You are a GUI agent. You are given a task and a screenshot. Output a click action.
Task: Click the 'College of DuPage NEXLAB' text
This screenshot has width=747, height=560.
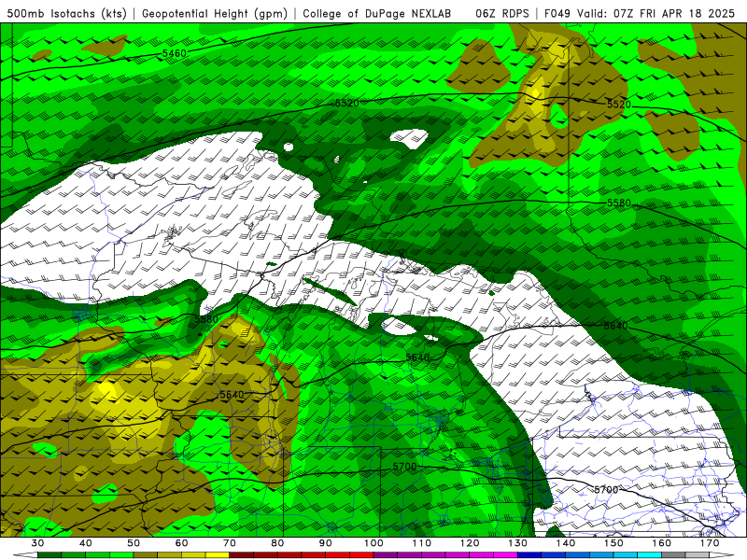(x=377, y=13)
